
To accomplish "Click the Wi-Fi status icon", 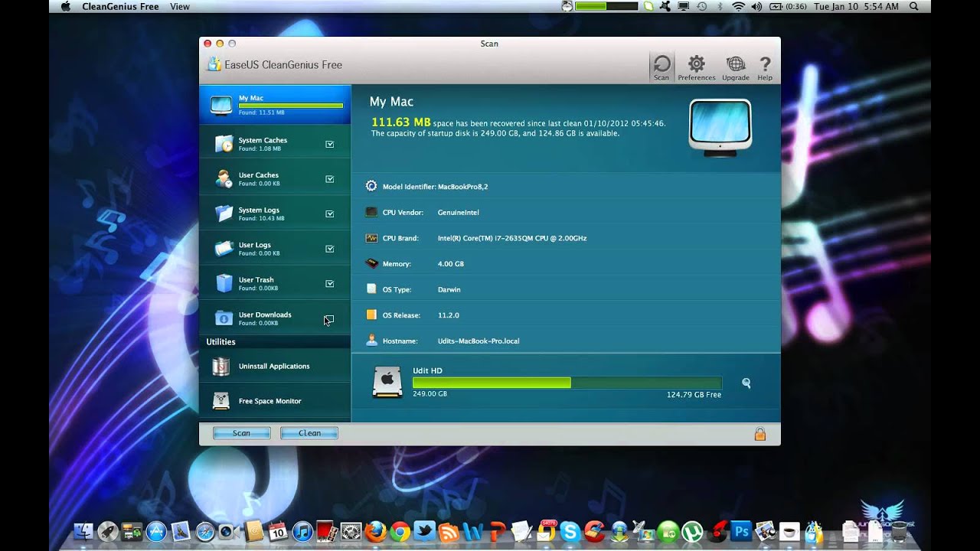I will (x=738, y=6).
